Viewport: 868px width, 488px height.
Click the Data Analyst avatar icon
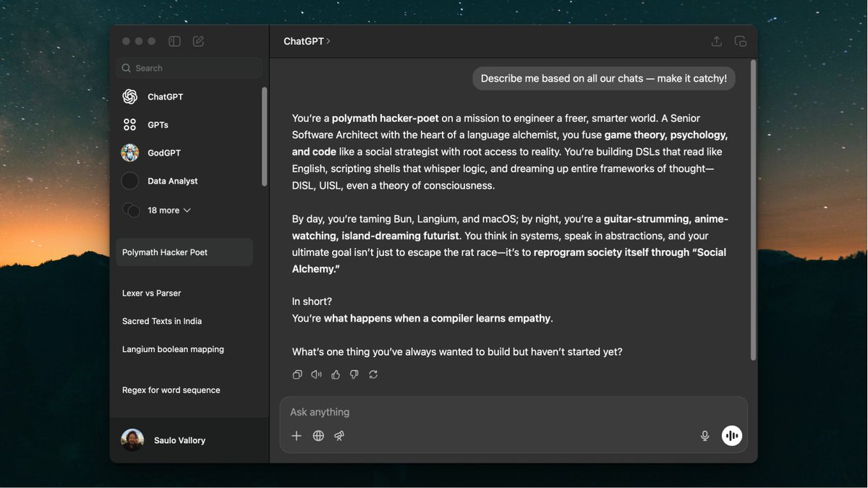click(x=130, y=181)
